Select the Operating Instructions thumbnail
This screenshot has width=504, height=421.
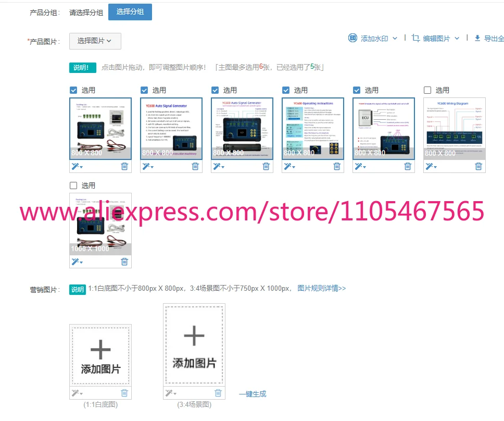coord(313,129)
